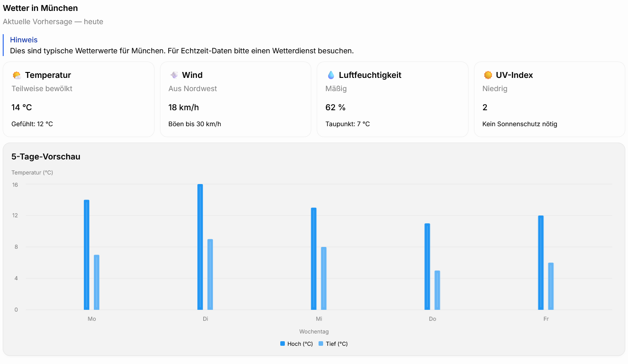Click the "Gefühlt: 12 °C" text

[32, 124]
